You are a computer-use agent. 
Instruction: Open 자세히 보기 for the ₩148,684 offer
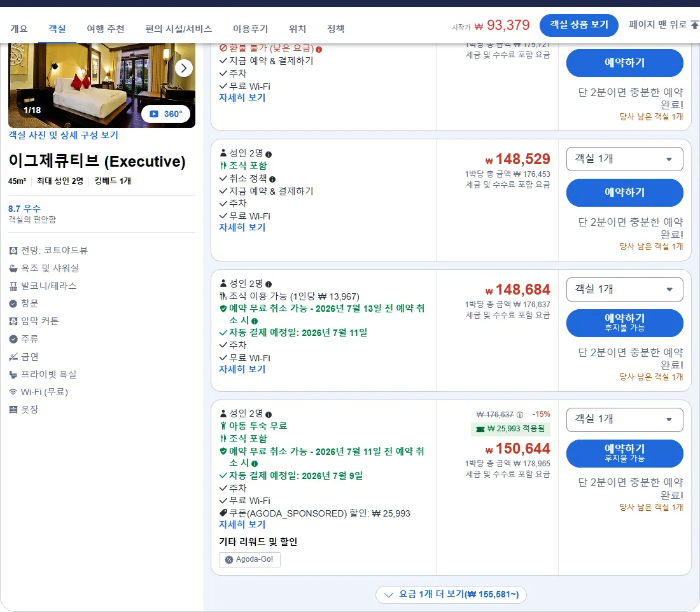242,369
